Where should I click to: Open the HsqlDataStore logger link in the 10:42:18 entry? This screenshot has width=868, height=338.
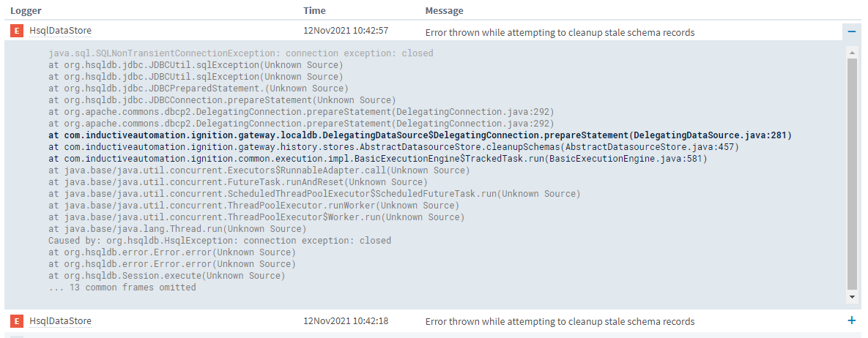tap(60, 321)
